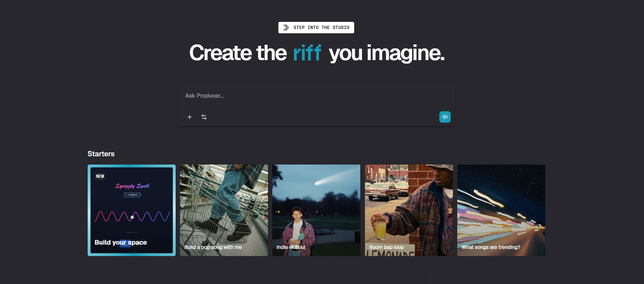Click the Starters section heading
The height and width of the screenshot is (284, 644).
pos(101,154)
